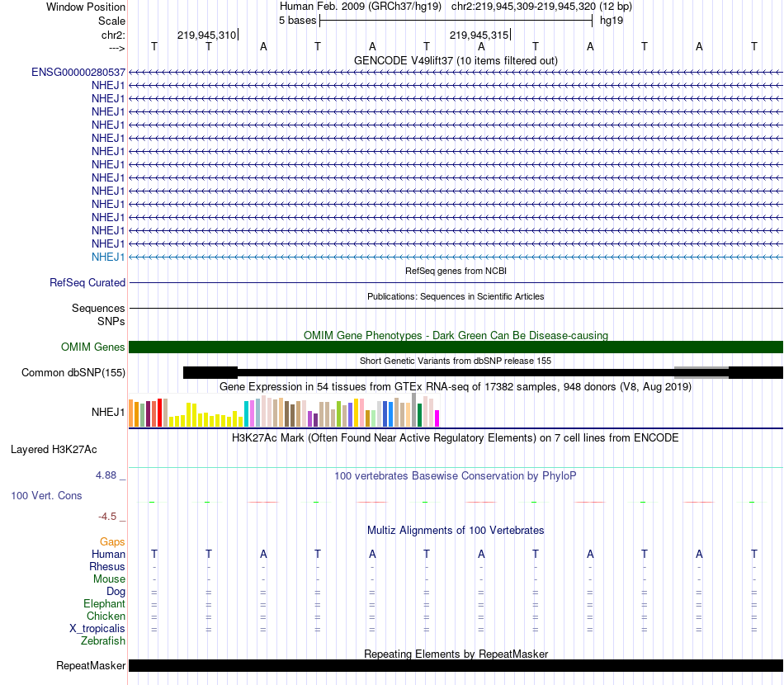Screen dimensions: 784x685
Task: Click the Layered H3K27Ac label
Action: point(54,450)
